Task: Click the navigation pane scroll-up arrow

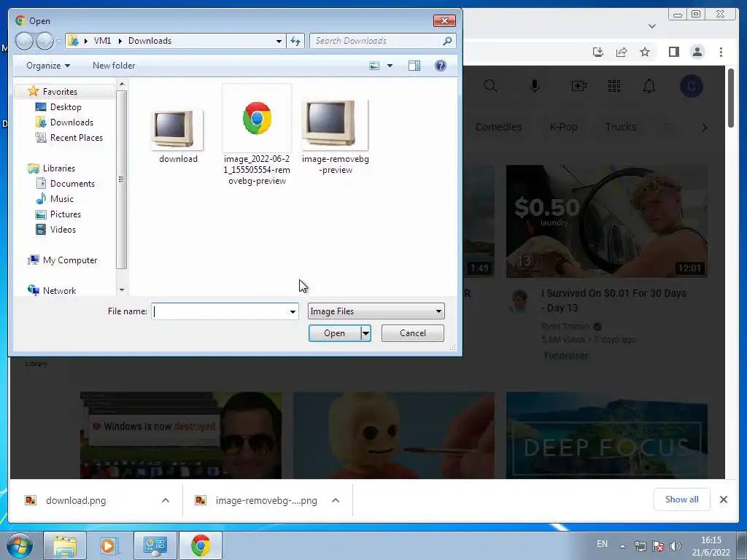Action: click(x=122, y=85)
